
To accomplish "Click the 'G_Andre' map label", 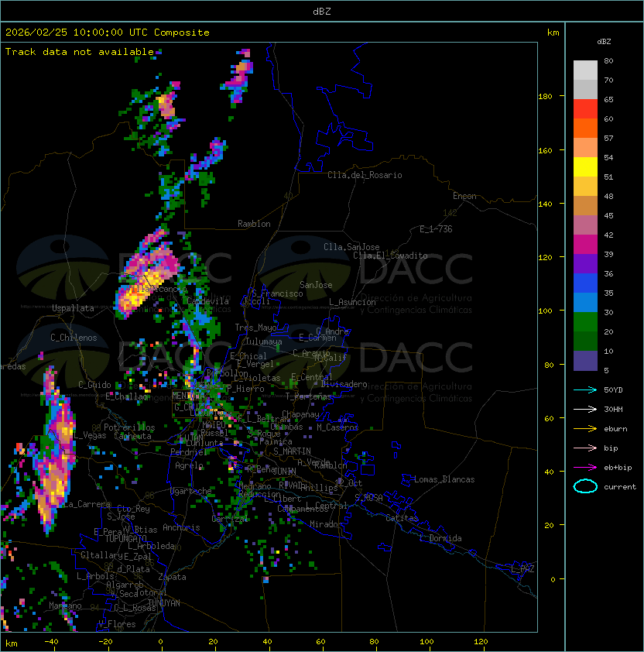I will tap(332, 331).
